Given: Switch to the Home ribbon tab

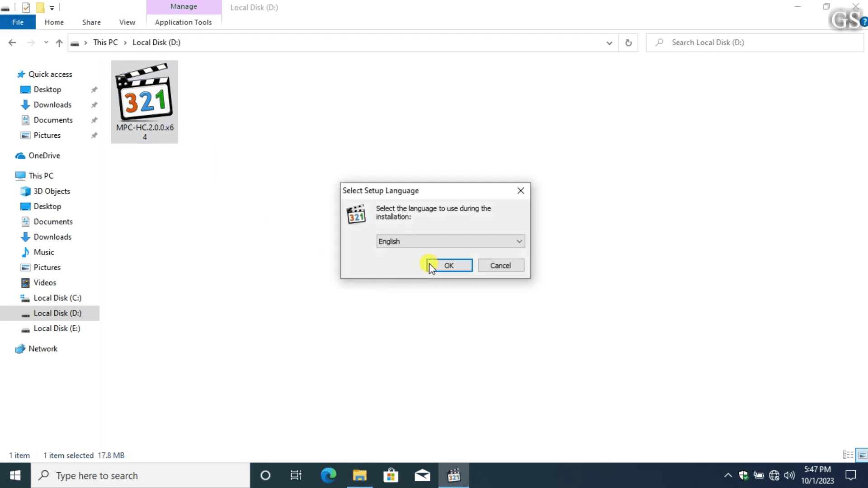Looking at the screenshot, I should coord(54,22).
